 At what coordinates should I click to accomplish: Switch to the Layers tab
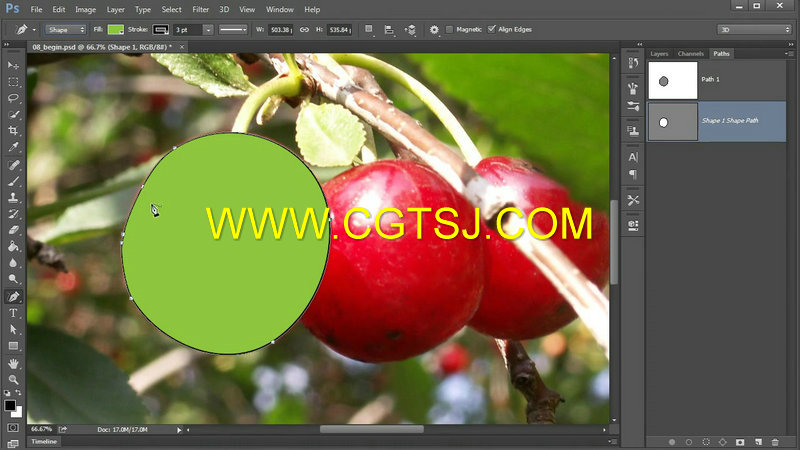[x=659, y=54]
